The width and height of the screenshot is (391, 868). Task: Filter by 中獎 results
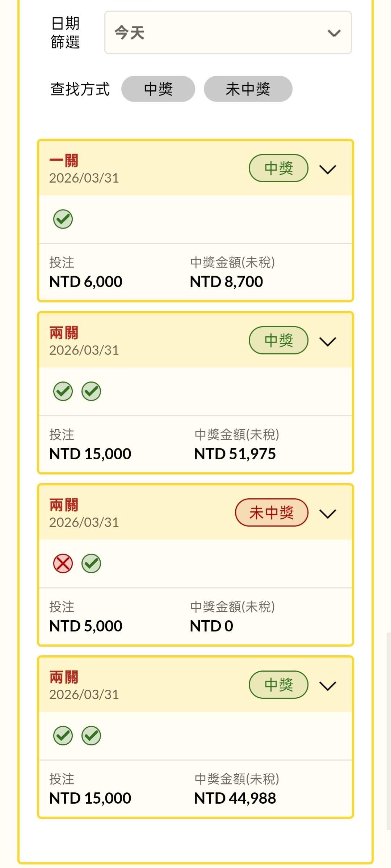158,89
